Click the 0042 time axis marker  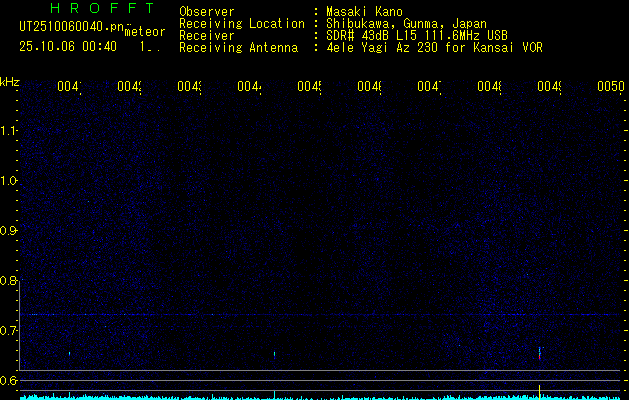(x=129, y=87)
